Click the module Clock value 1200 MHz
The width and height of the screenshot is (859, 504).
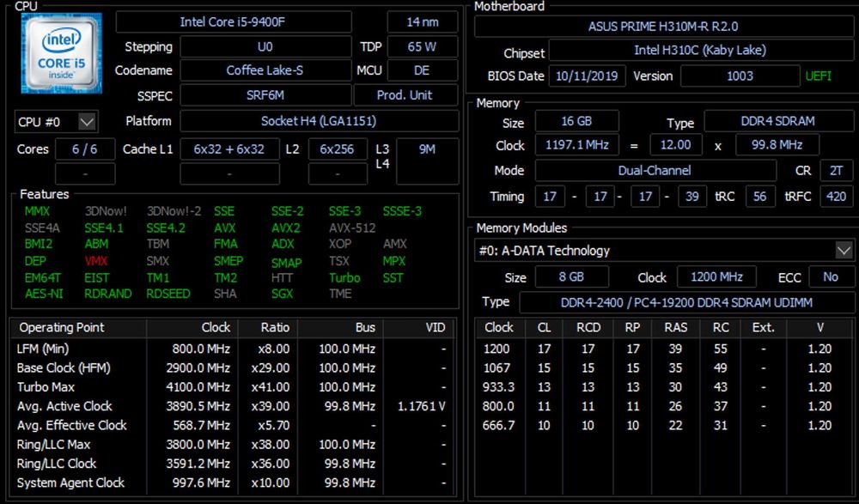coord(716,276)
